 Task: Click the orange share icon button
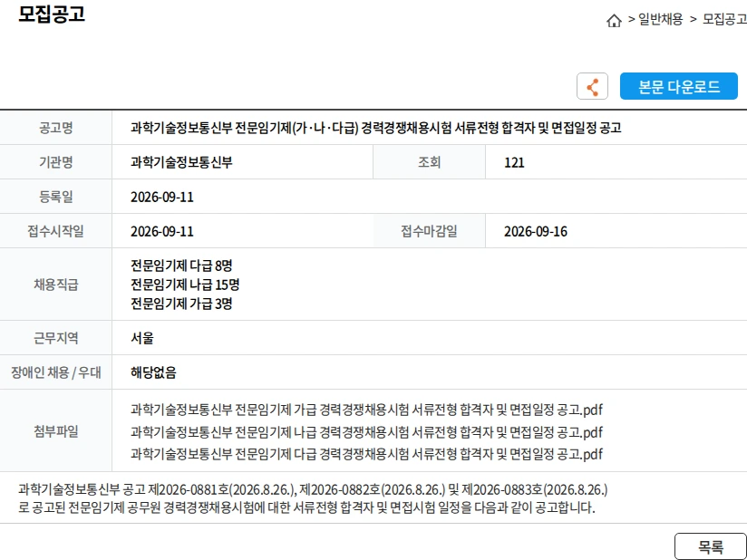tap(592, 86)
